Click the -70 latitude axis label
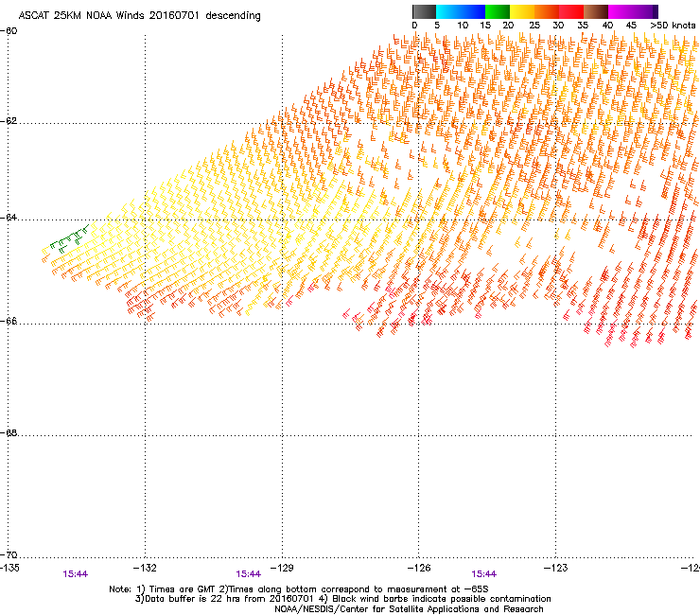 pyautogui.click(x=9, y=555)
